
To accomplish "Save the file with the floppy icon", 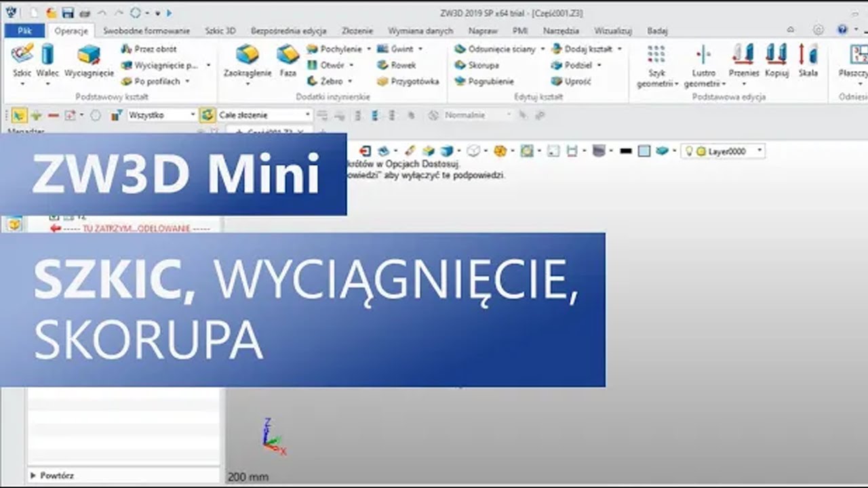I will point(67,13).
